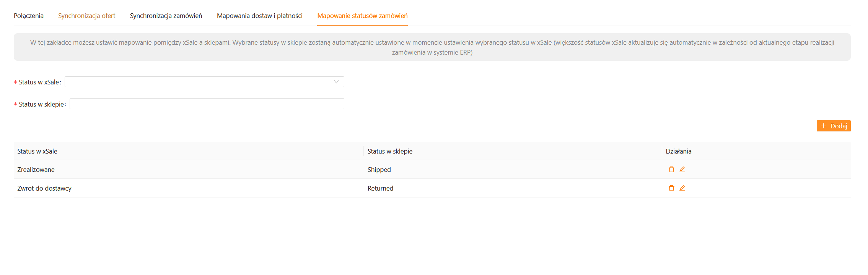Viewport: 868px width, 275px height.
Task: Go to Synchronizacja zamówień tab
Action: 166,16
